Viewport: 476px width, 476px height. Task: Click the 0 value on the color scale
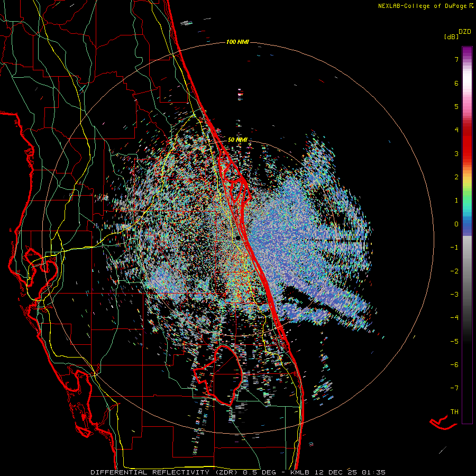tap(456, 224)
